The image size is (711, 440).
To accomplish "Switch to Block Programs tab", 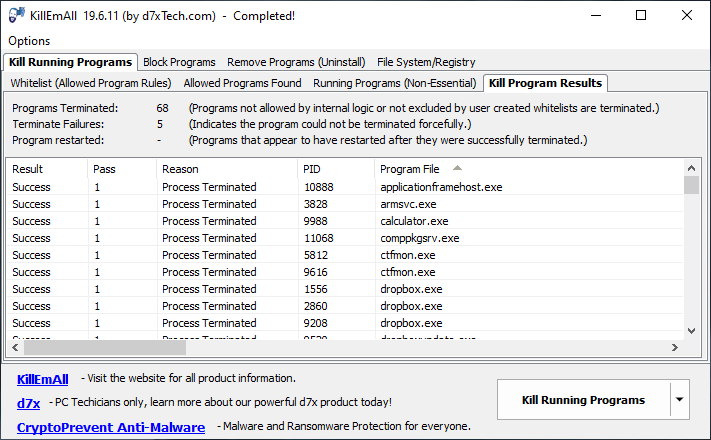I will (x=181, y=62).
